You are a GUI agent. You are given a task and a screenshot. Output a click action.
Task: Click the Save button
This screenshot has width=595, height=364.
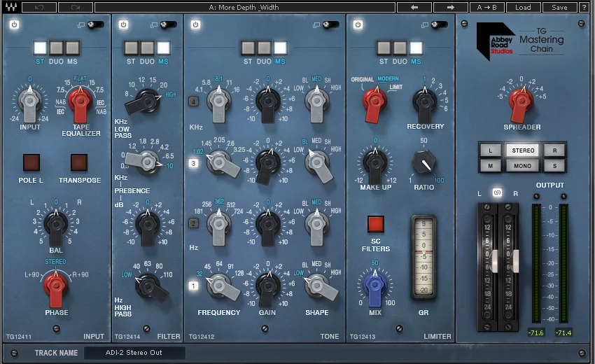coord(559,7)
